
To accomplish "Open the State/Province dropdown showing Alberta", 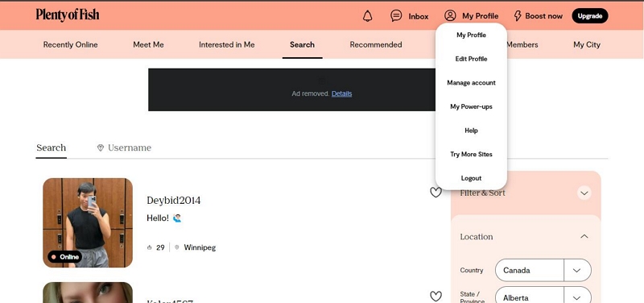I will tap(543, 296).
